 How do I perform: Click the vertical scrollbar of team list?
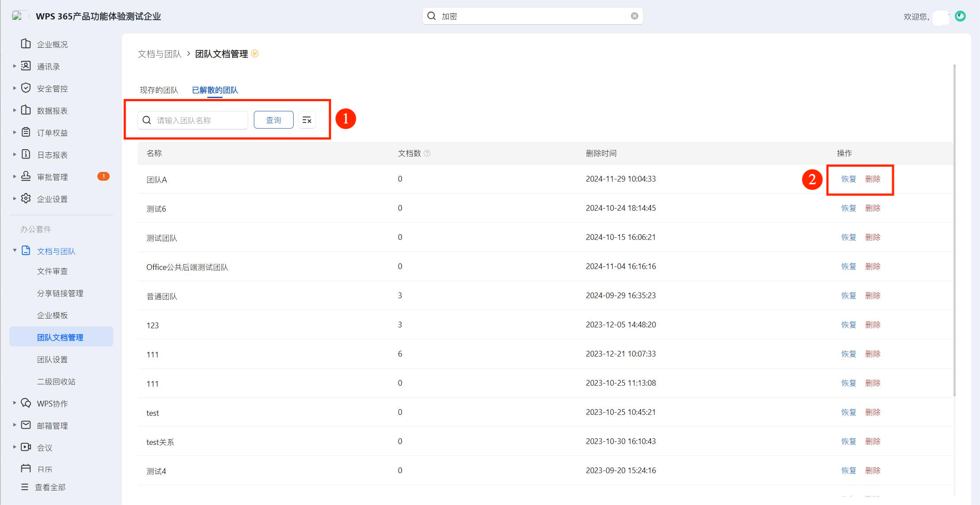click(x=954, y=230)
